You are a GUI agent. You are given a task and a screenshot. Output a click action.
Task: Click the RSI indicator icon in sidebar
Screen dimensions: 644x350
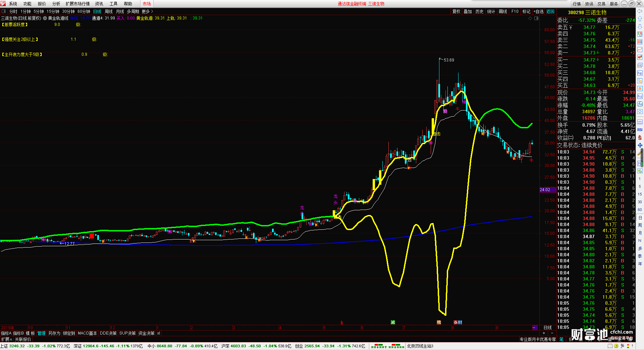640,130
